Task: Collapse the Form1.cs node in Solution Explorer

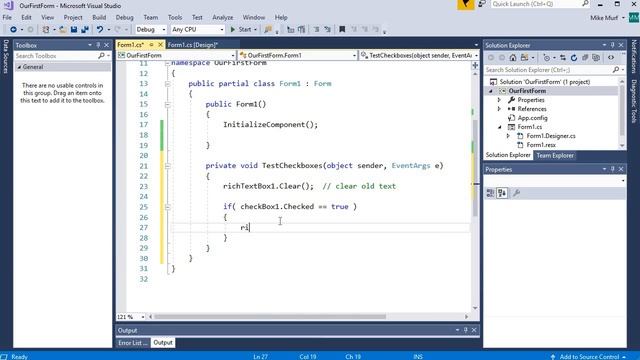Action: pyautogui.click(x=500, y=127)
